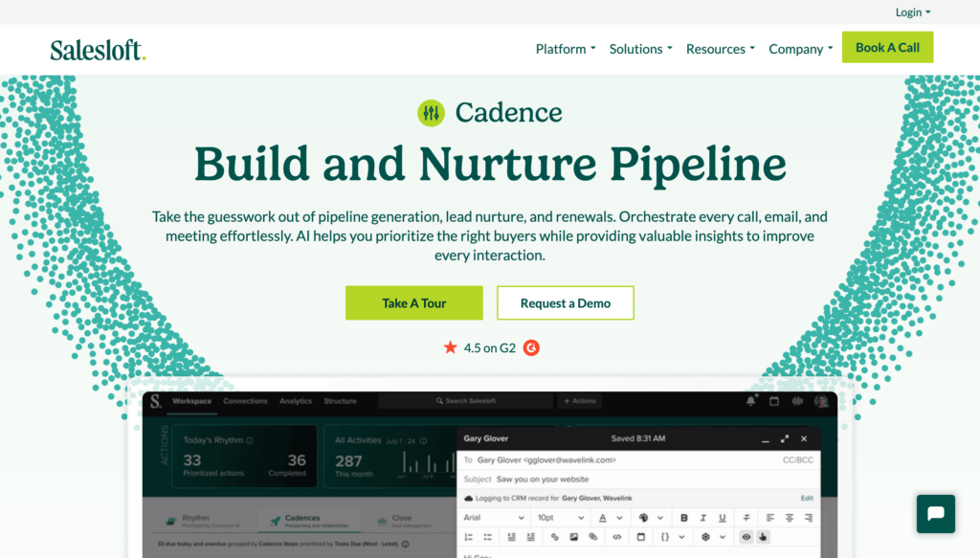Align text center
This screenshot has height=558, width=980.
click(x=790, y=518)
